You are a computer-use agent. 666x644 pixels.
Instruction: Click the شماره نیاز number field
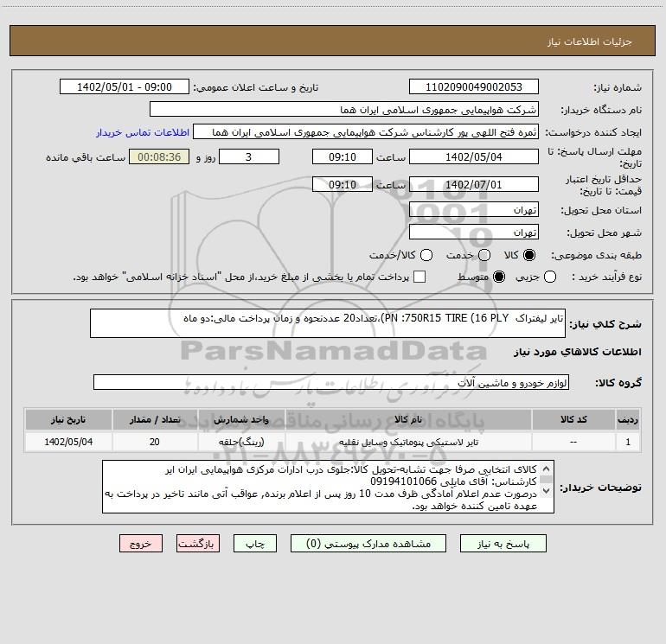point(474,87)
